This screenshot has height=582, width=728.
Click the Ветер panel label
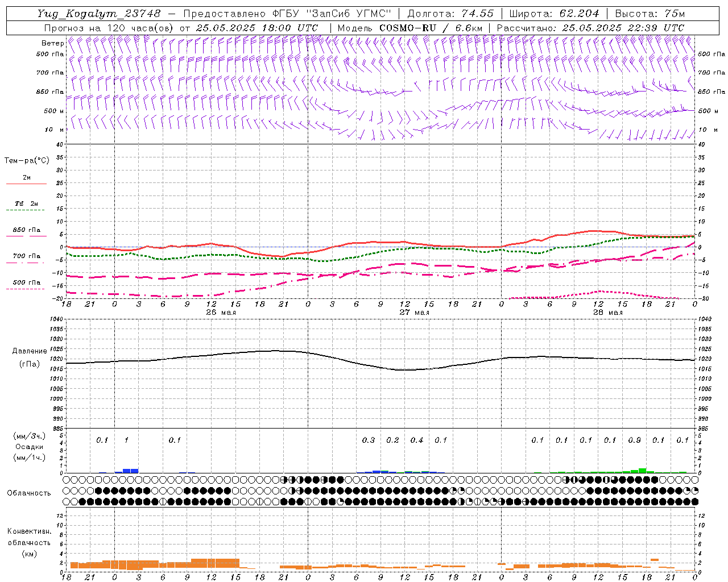[52, 43]
